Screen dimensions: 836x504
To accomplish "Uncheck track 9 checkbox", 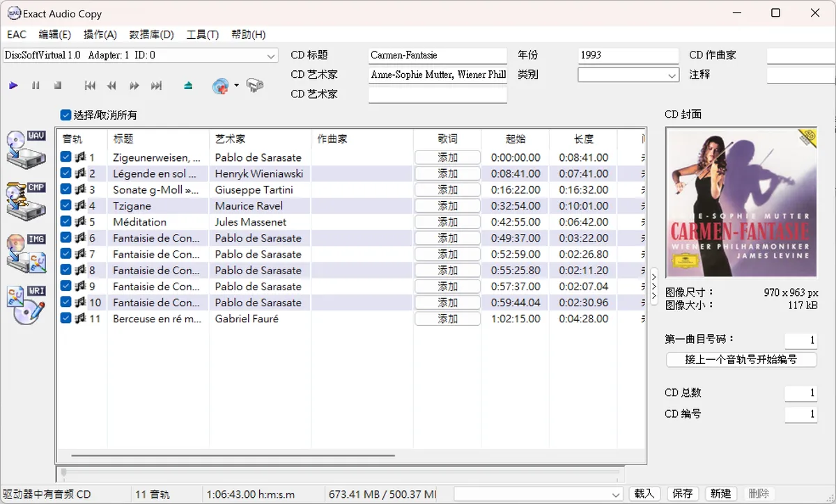I will pos(66,286).
